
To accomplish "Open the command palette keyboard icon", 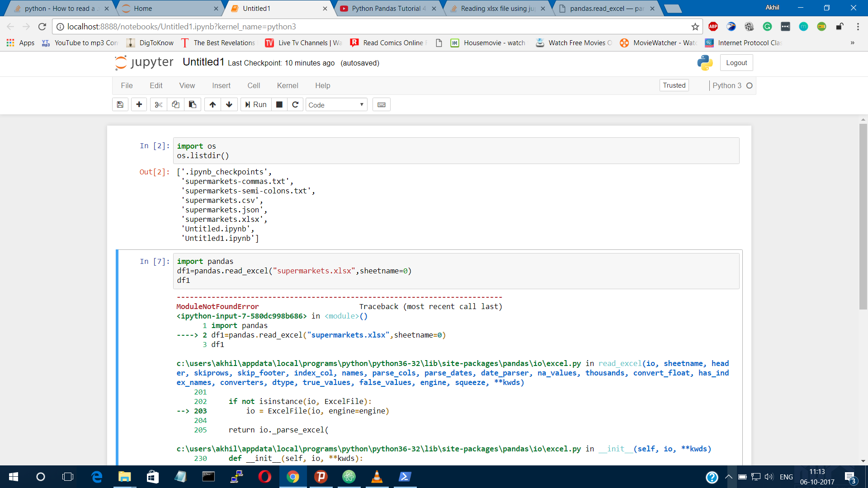I will click(x=382, y=105).
